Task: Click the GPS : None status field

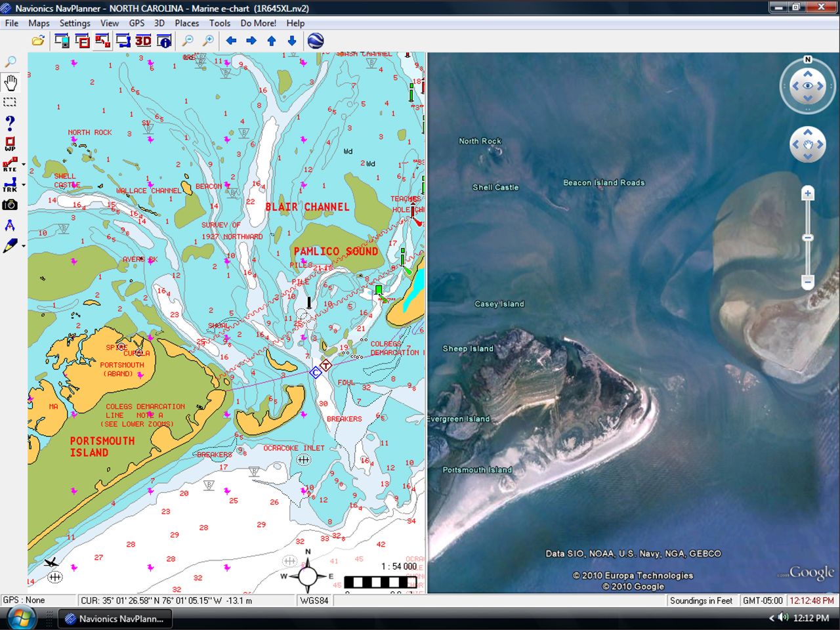Action: [38, 600]
